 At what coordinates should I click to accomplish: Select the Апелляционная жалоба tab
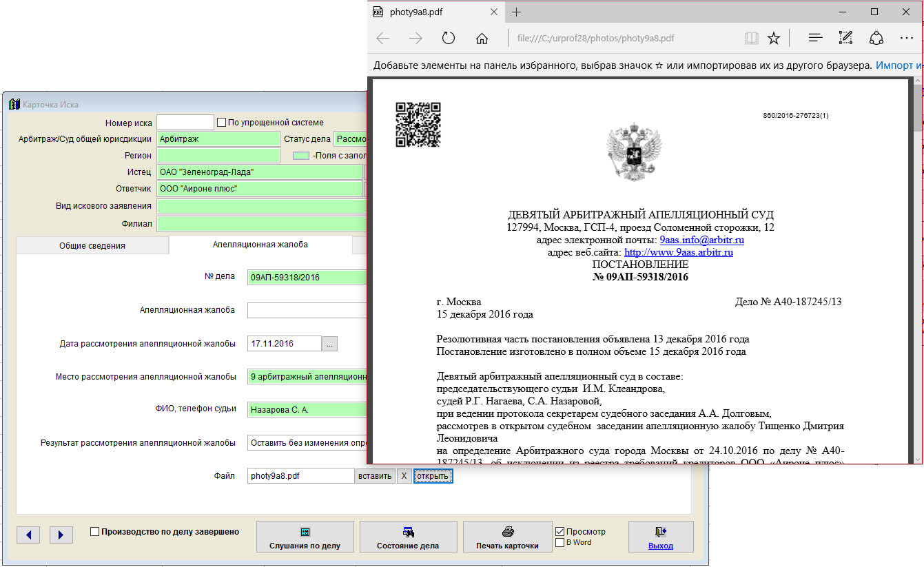[x=260, y=245]
